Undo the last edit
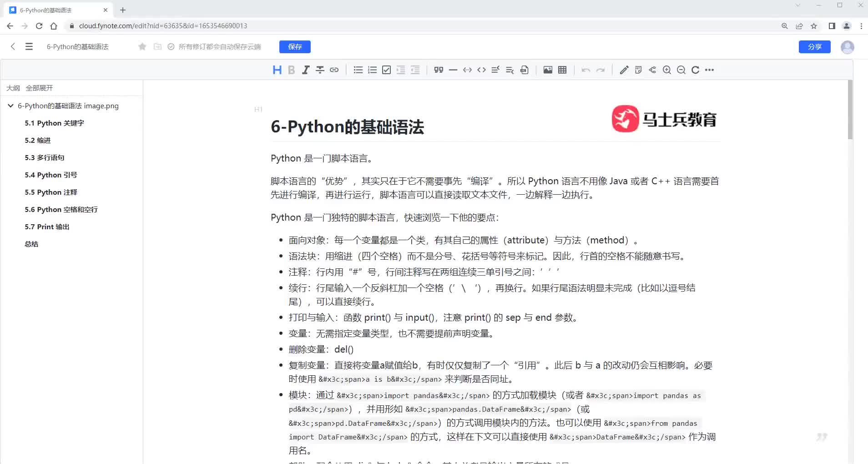The width and height of the screenshot is (868, 464). pyautogui.click(x=586, y=70)
